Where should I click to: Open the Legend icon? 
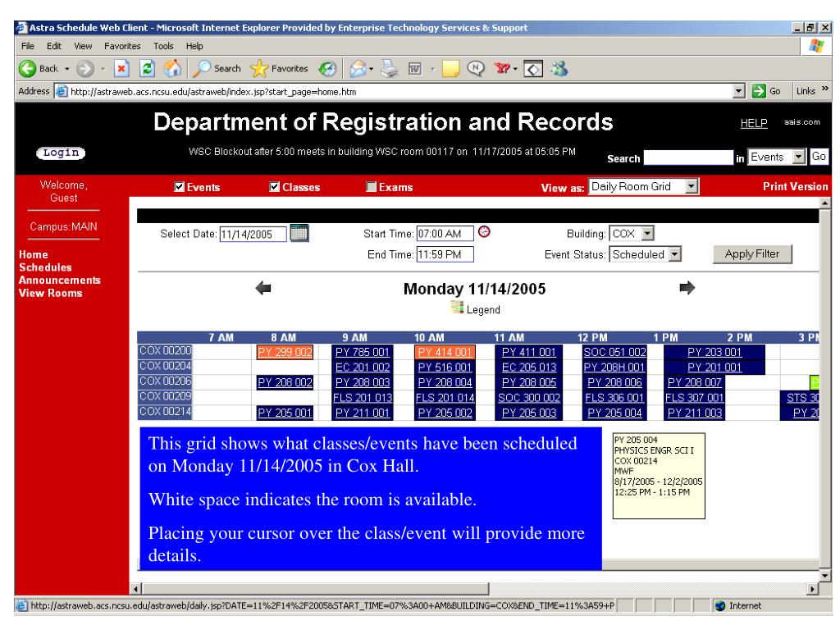click(457, 308)
